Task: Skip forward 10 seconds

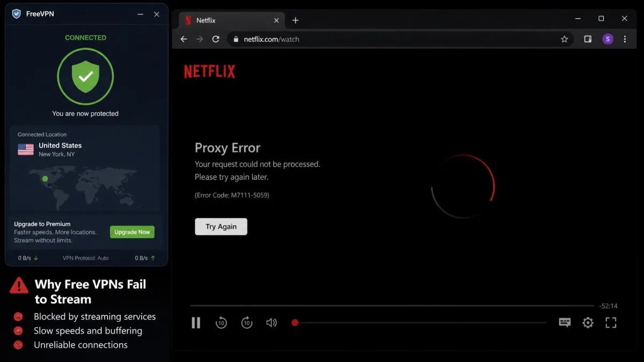Action: pyautogui.click(x=247, y=322)
